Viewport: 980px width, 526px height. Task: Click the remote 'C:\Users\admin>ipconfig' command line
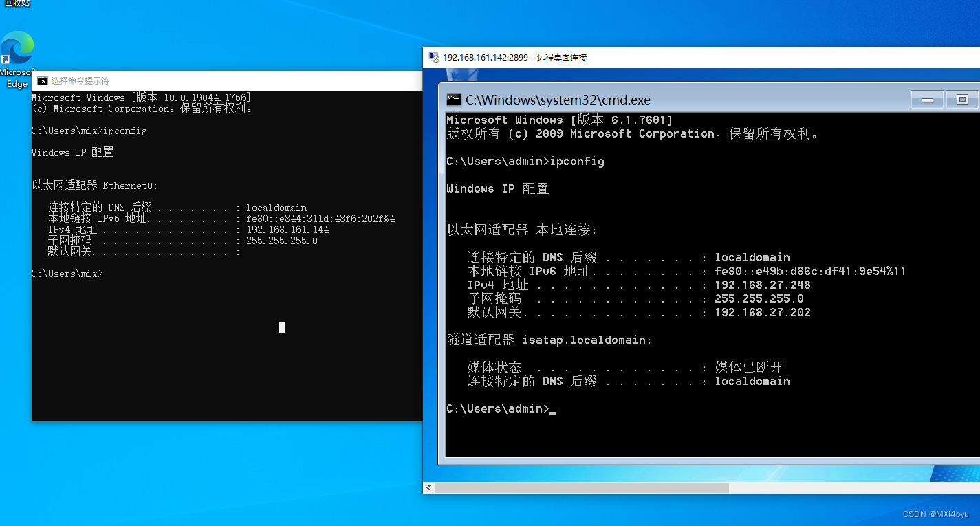coord(525,162)
